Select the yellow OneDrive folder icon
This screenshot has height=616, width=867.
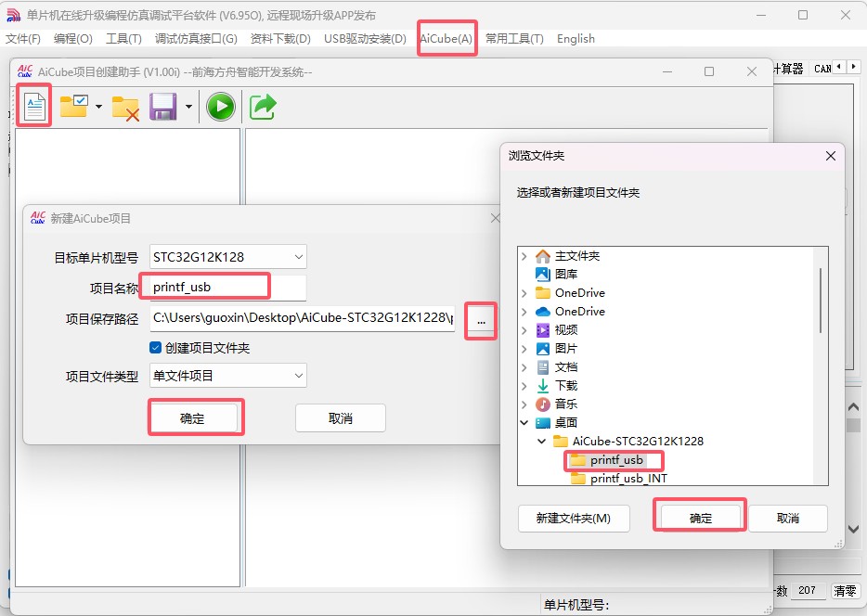(543, 293)
